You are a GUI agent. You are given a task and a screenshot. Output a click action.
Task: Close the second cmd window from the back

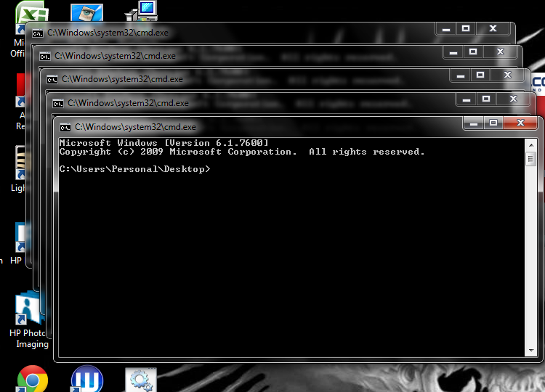[500, 52]
